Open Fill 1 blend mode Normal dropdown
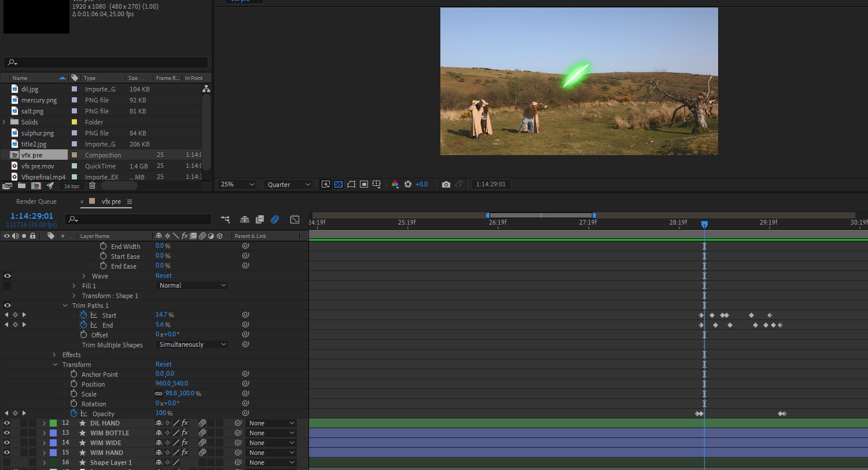868x470 pixels. tap(192, 285)
